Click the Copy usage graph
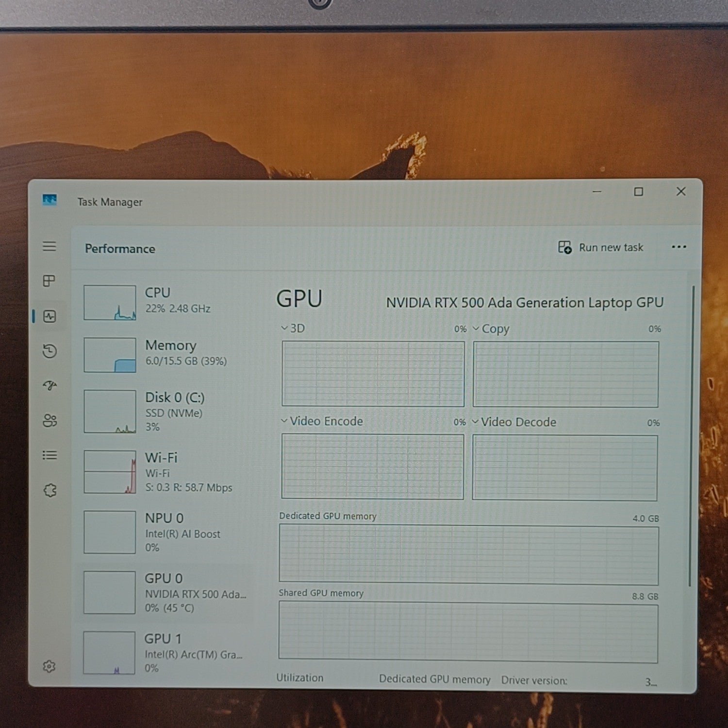728x728 pixels. (566, 374)
